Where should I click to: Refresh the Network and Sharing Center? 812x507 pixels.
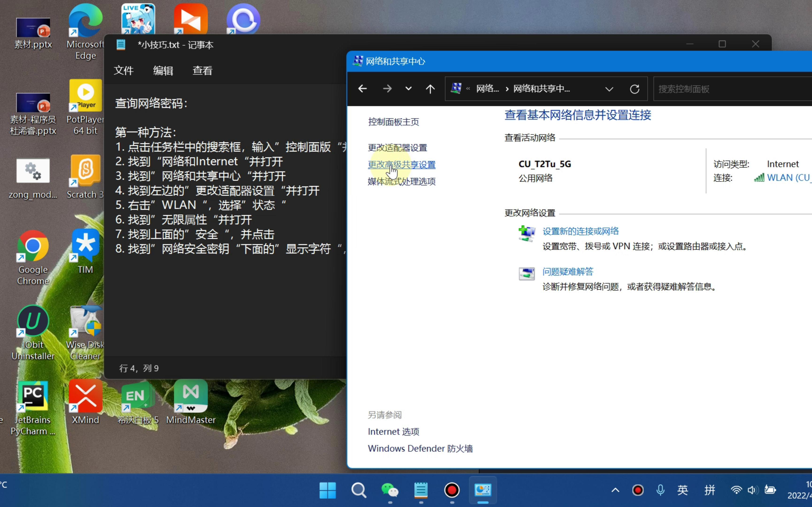pos(634,89)
